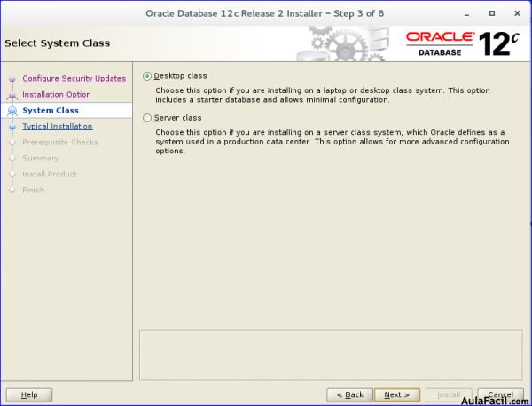
Task: Click the Install button
Action: click(449, 394)
